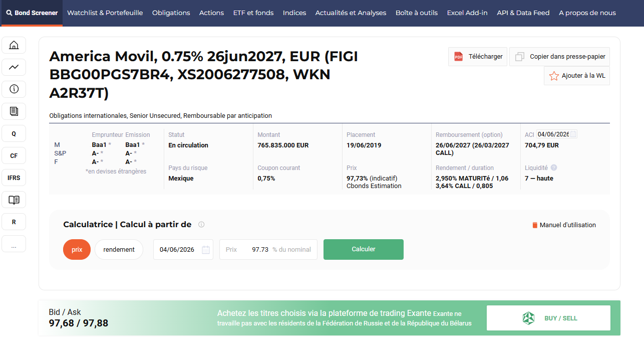Open Actualités et Analyses menu
The width and height of the screenshot is (644, 339).
click(x=351, y=13)
